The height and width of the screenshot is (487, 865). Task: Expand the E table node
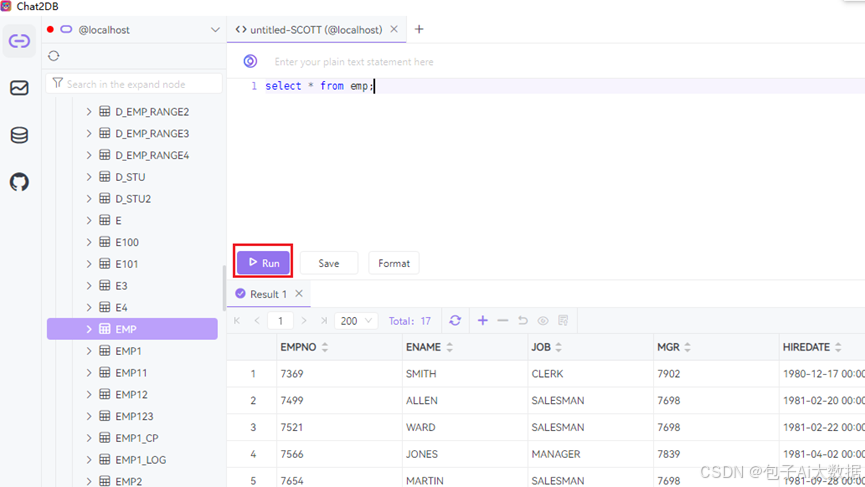tap(89, 220)
